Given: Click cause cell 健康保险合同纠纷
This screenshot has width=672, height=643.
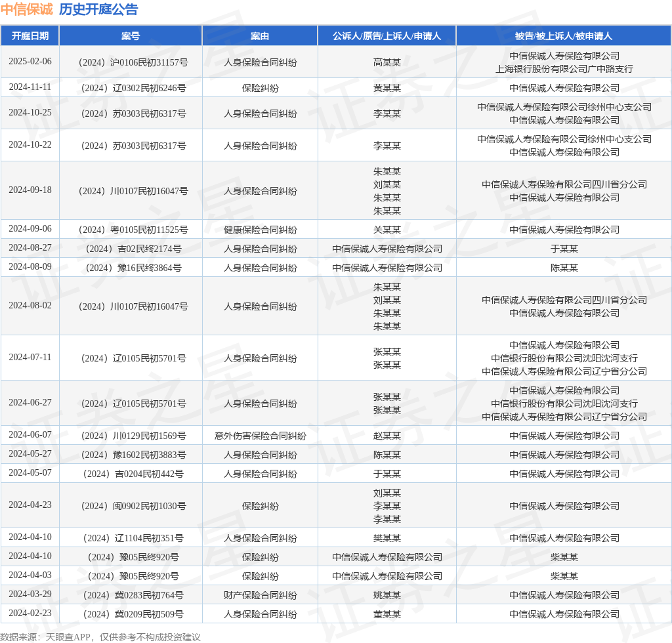Looking at the screenshot, I should click(x=260, y=230).
